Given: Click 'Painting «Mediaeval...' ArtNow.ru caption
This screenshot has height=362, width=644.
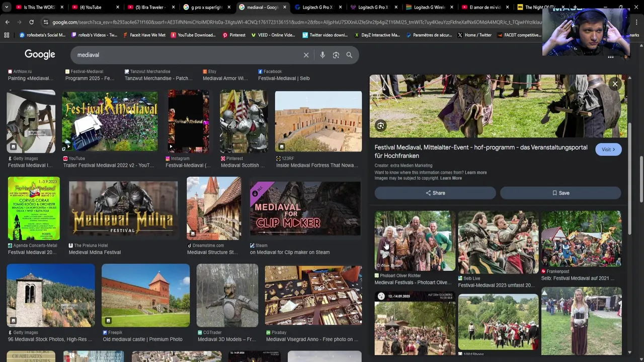Looking at the screenshot, I should tap(31, 78).
